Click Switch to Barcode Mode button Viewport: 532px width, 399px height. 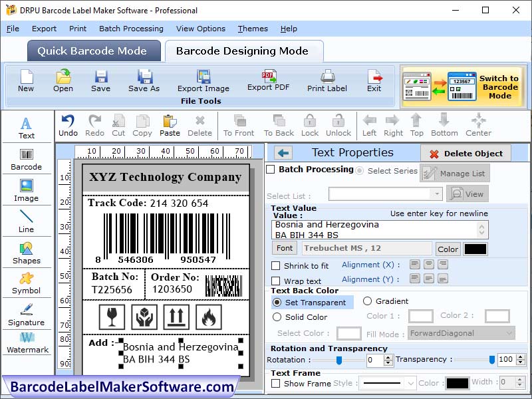pos(464,87)
